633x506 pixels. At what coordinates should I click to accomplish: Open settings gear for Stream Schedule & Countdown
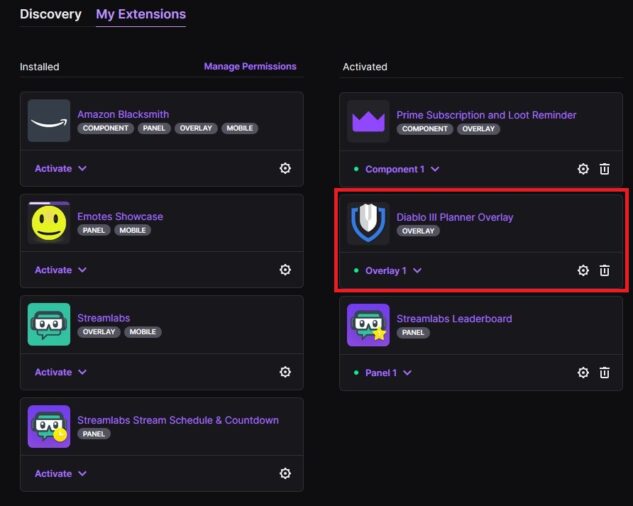click(285, 473)
